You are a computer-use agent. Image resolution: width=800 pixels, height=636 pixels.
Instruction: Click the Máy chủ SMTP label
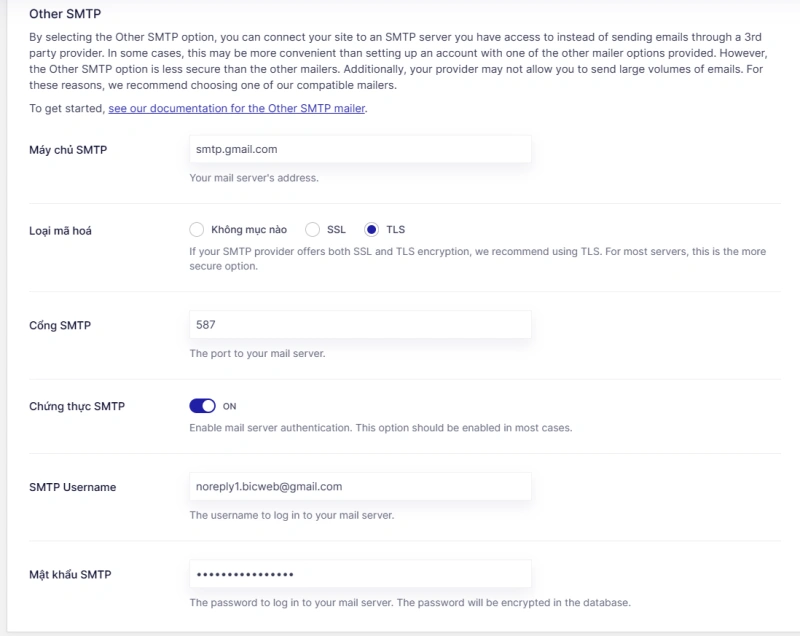68,150
